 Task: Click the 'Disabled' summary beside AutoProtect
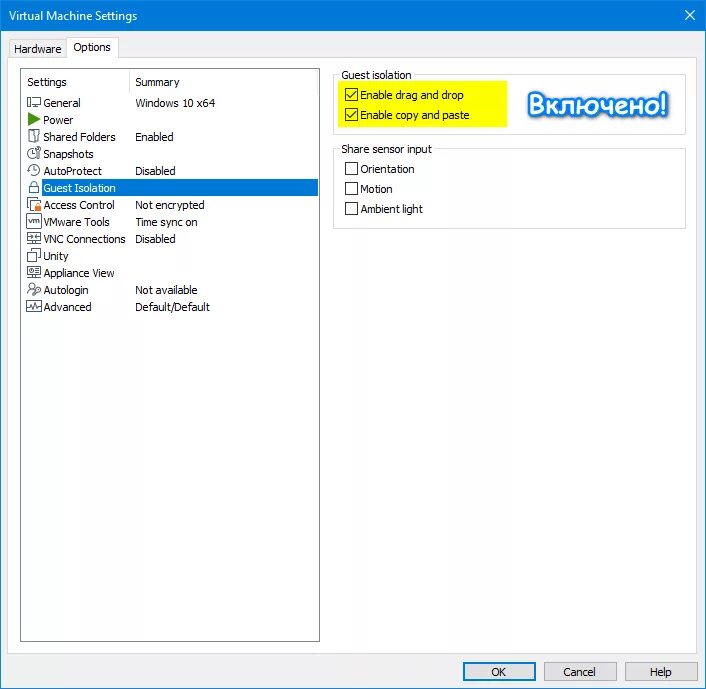(x=155, y=171)
